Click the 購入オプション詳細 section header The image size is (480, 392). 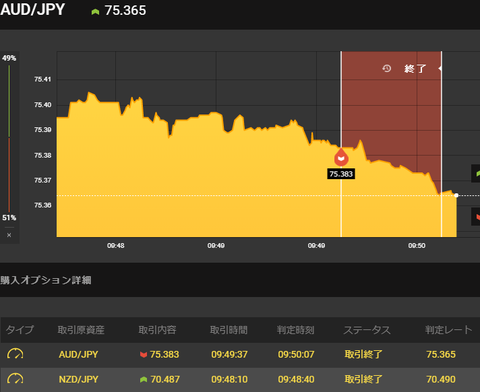46,280
